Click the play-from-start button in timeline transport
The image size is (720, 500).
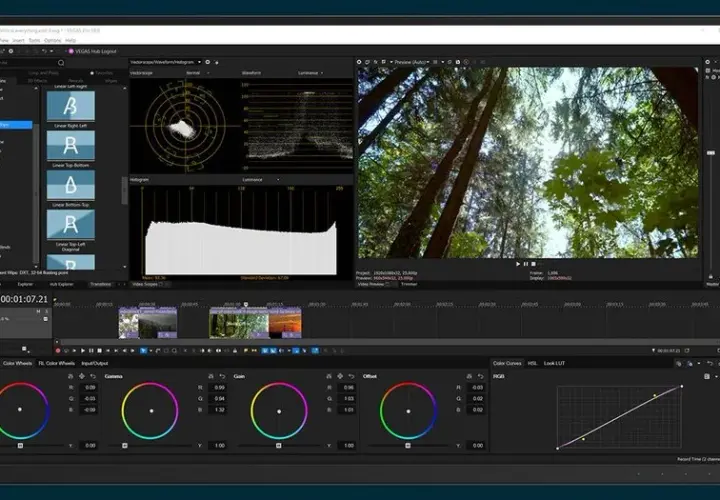[x=74, y=351]
